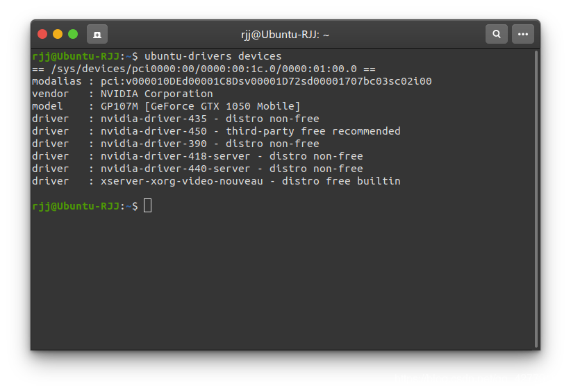571x392 pixels.
Task: Click the nvidia-driver-390 entry
Action: (x=154, y=144)
